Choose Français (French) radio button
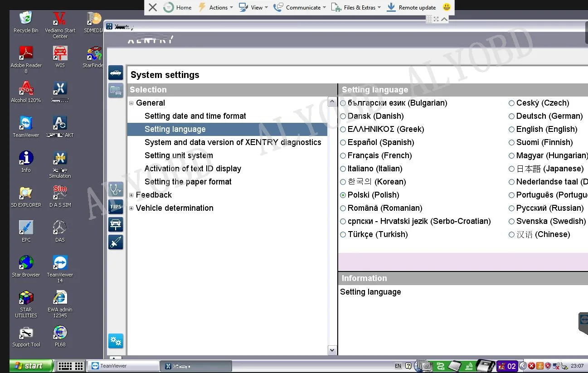 343,155
